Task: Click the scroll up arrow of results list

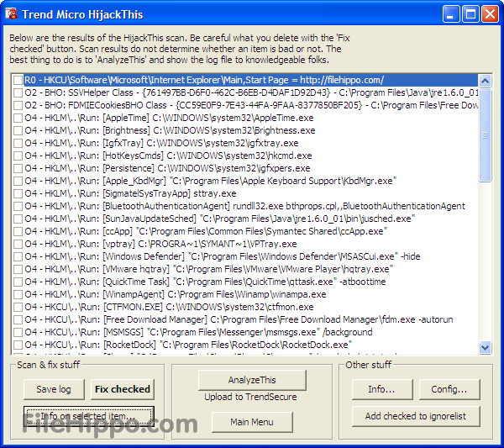Action: click(x=485, y=81)
